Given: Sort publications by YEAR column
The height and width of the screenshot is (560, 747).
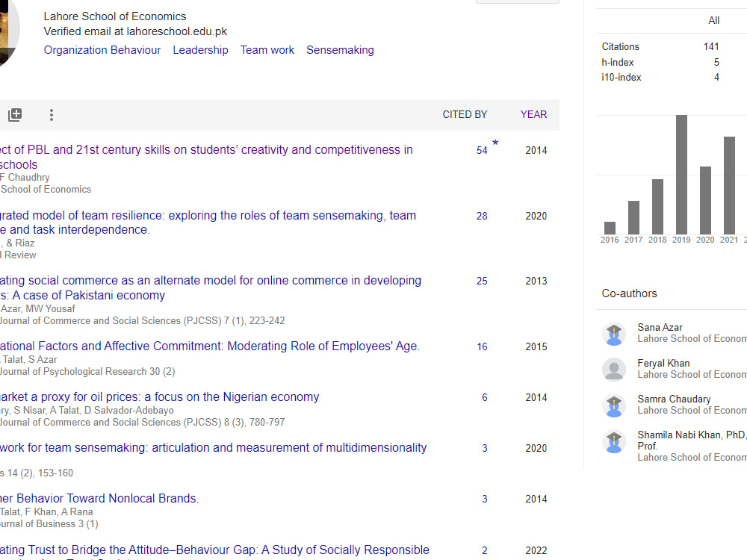Looking at the screenshot, I should (533, 114).
